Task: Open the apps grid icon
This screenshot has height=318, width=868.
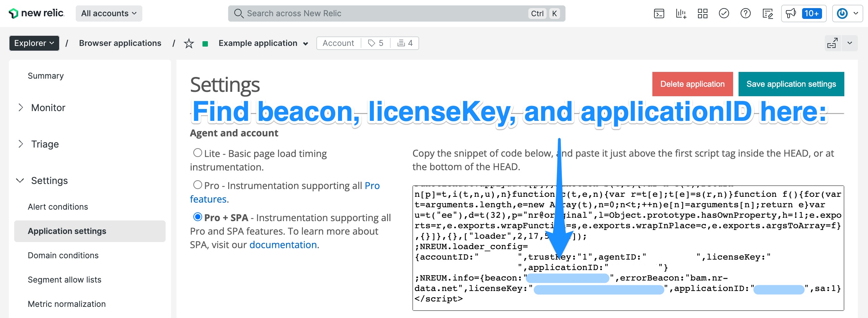Action: click(x=703, y=14)
